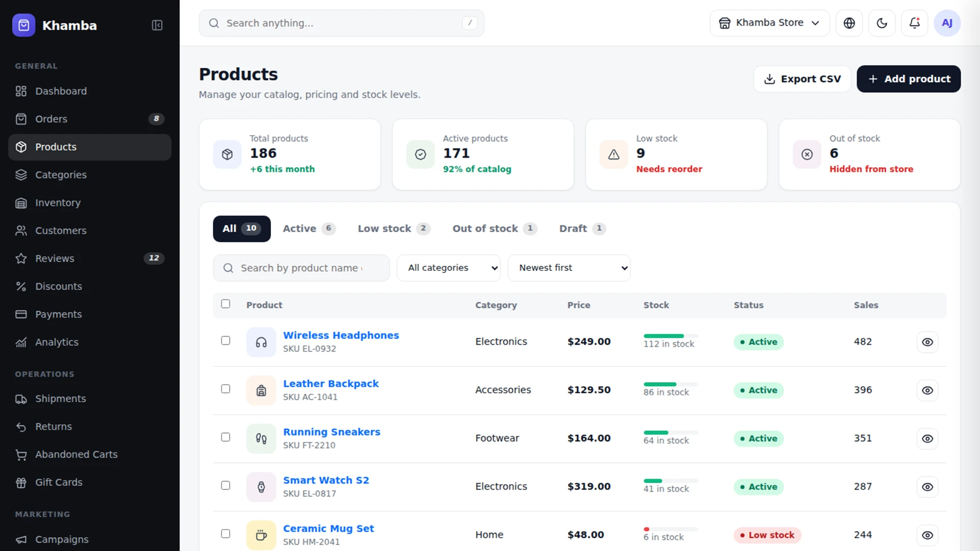Open the Running Sneakers product link
The height and width of the screenshot is (551, 980).
(x=332, y=432)
